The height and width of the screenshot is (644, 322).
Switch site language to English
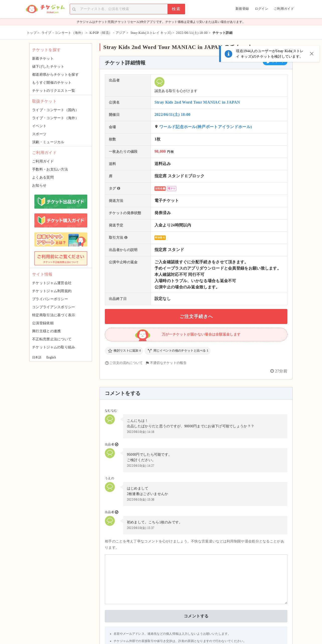point(51,357)
